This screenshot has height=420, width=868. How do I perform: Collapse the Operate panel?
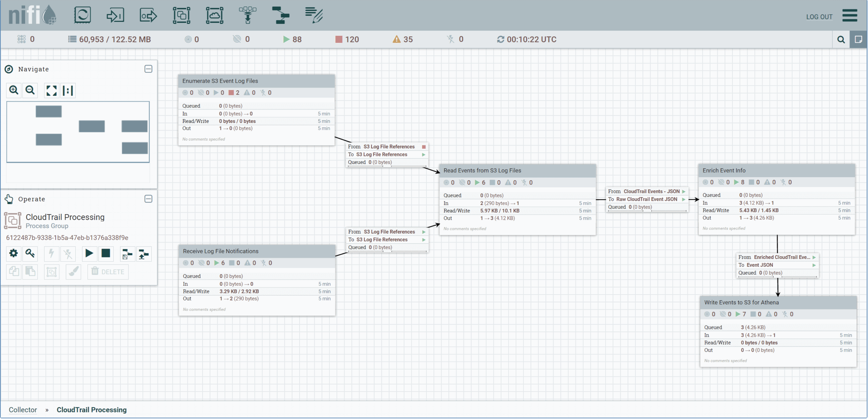148,199
